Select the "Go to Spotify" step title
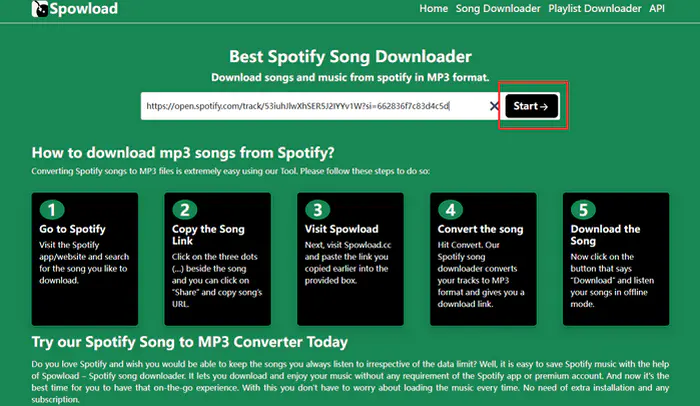The width and height of the screenshot is (700, 406). click(x=74, y=229)
